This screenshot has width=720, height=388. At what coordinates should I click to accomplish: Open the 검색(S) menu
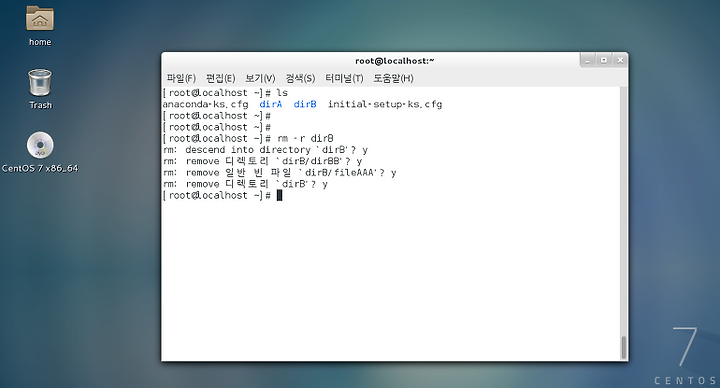click(x=300, y=79)
